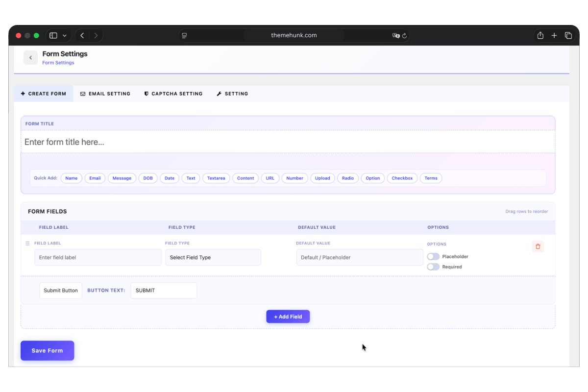Click the form title input field
588x392 pixels.
[288, 142]
